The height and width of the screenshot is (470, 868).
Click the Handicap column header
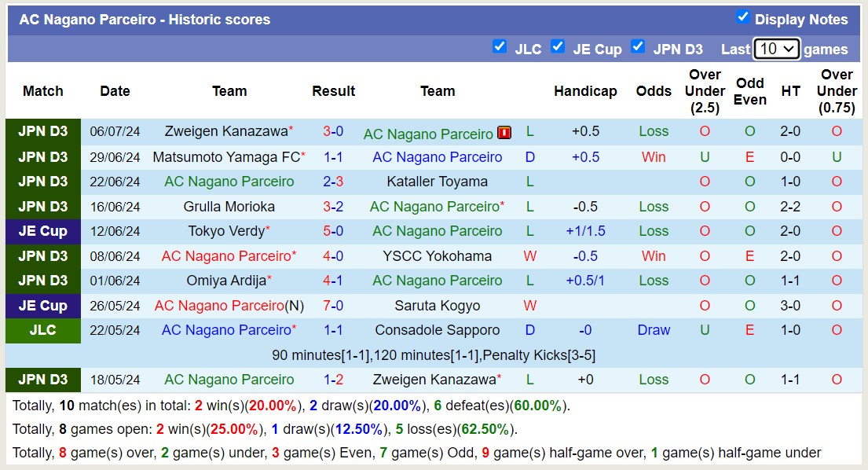585,91
